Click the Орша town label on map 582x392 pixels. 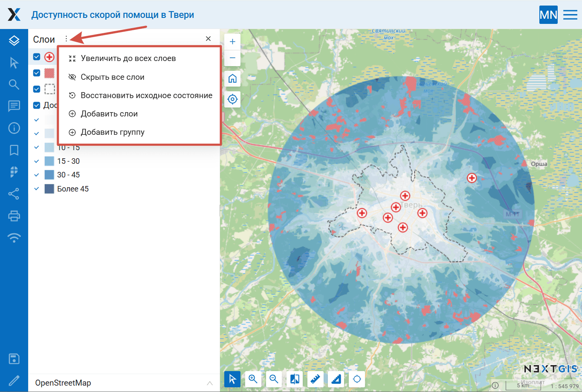coord(539,164)
